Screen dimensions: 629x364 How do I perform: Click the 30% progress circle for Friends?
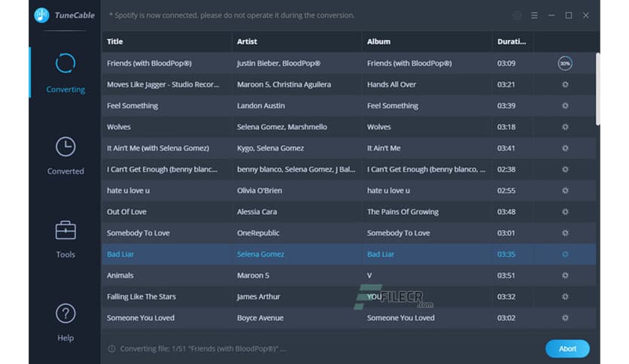coord(565,63)
